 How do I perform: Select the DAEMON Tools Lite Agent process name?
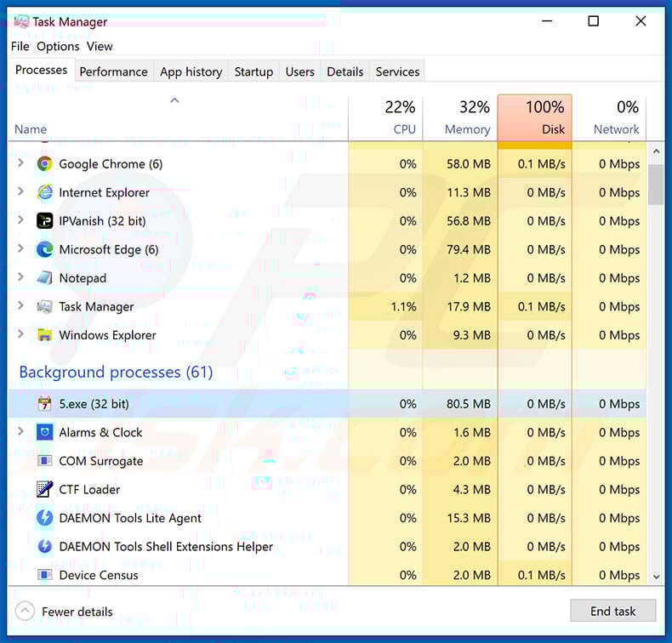coord(130,518)
